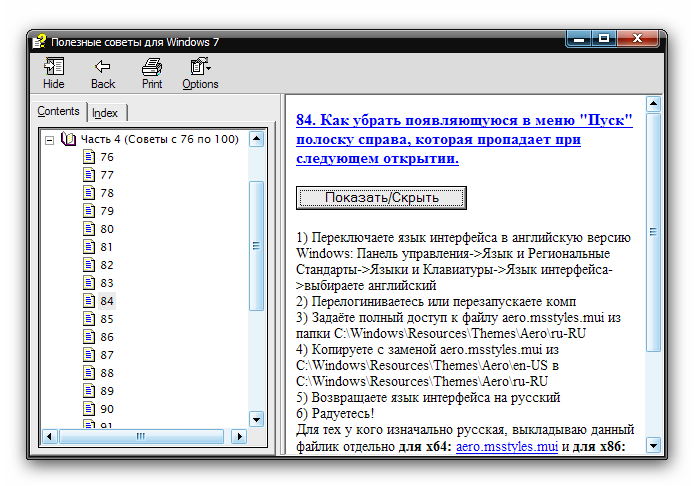Click the page icon beside topic 80
Image resolution: width=694 pixels, height=486 pixels.
(88, 229)
